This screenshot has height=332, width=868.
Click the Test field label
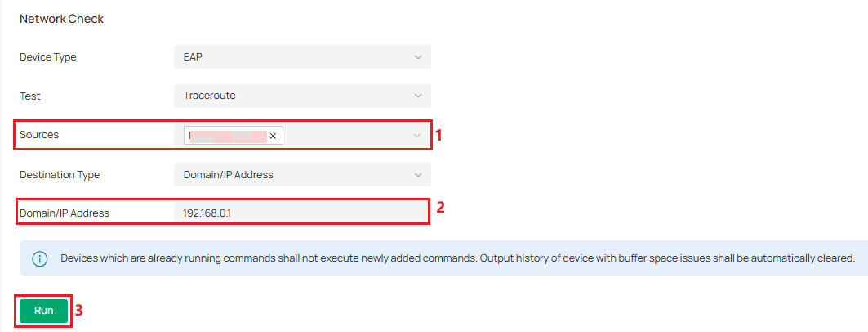[x=30, y=96]
